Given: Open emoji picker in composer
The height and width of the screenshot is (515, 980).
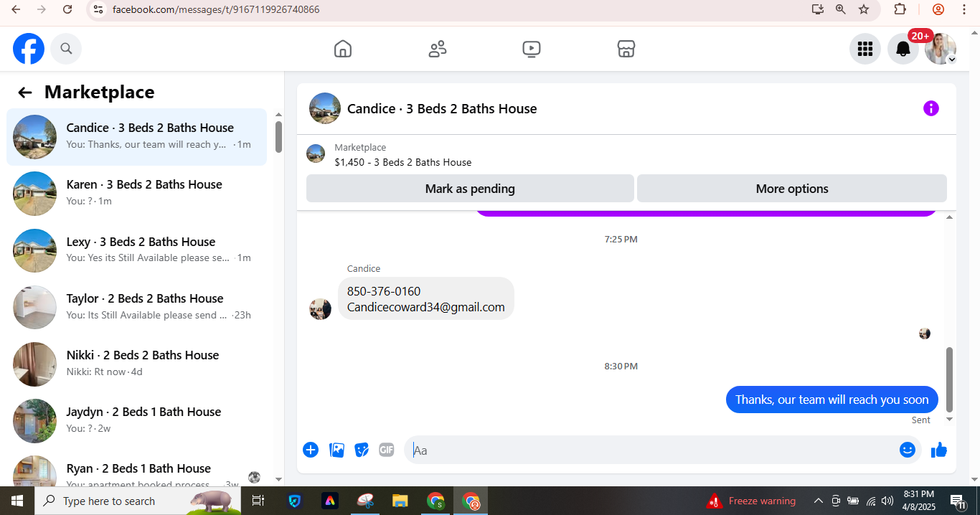Looking at the screenshot, I should pyautogui.click(x=908, y=450).
